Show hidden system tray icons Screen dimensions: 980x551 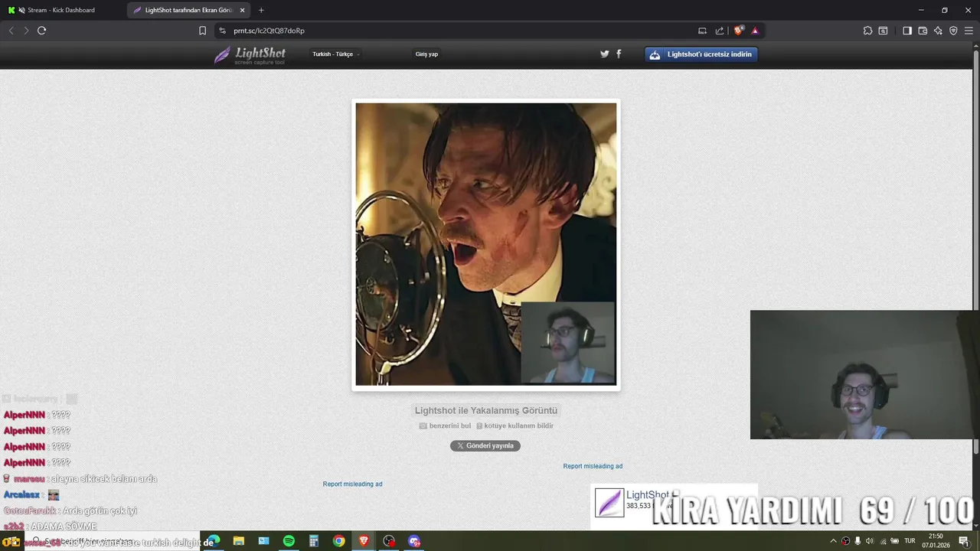[x=833, y=541]
